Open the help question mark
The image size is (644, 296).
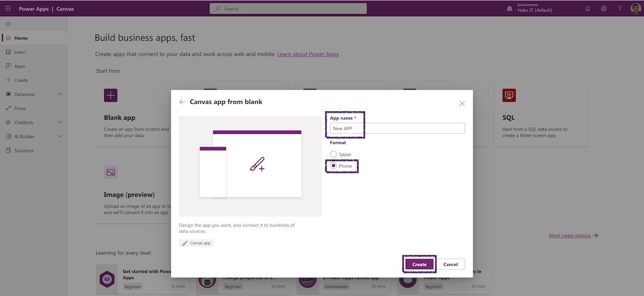tap(620, 9)
